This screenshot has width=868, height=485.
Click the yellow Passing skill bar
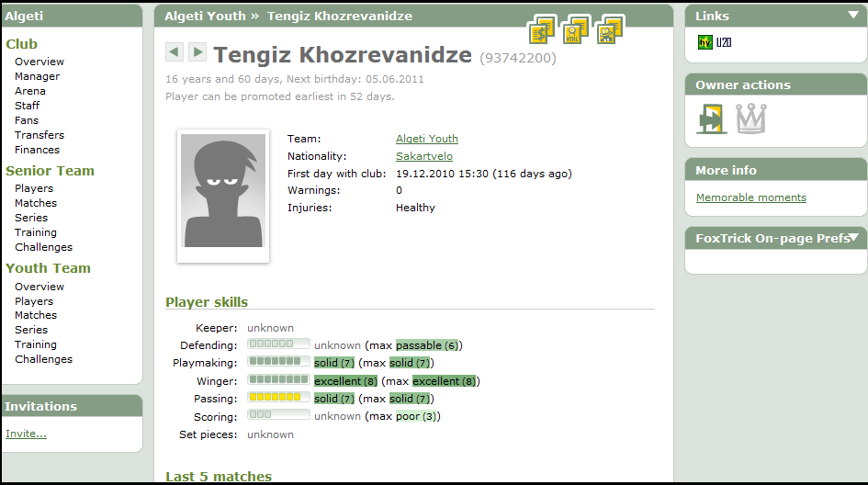[x=278, y=397]
